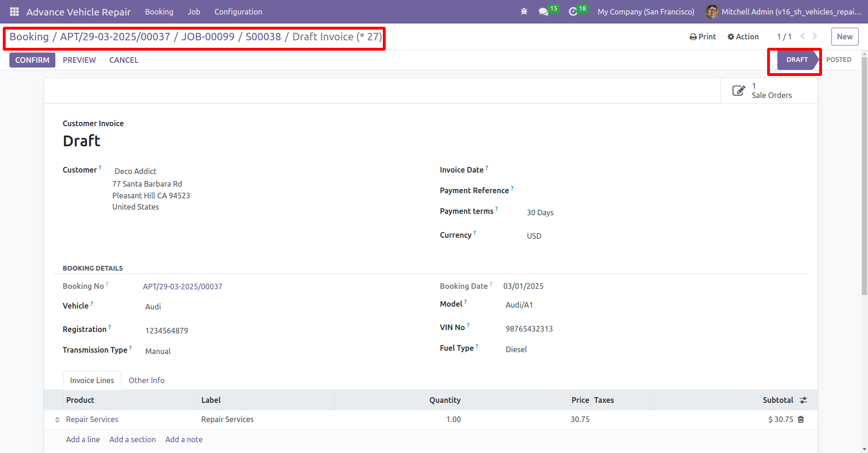Screen dimensions: 868x453
Task: Open Currency USD dropdown
Action: coord(665,236)
